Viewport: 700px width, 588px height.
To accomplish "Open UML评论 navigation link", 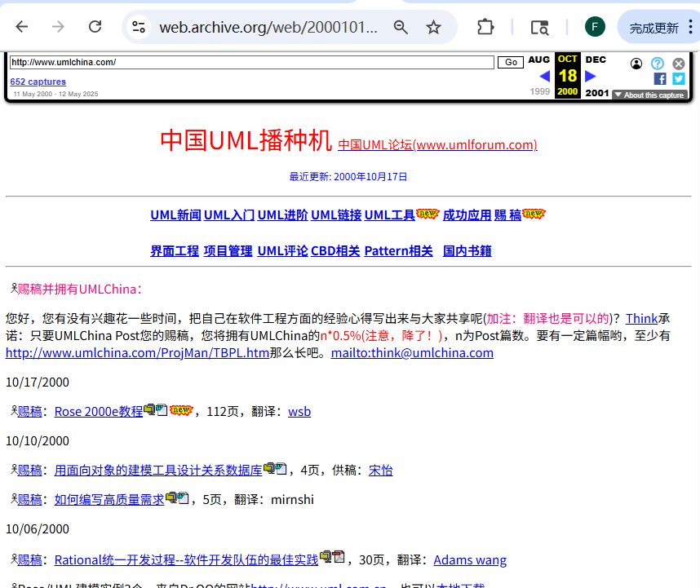I will (x=282, y=250).
